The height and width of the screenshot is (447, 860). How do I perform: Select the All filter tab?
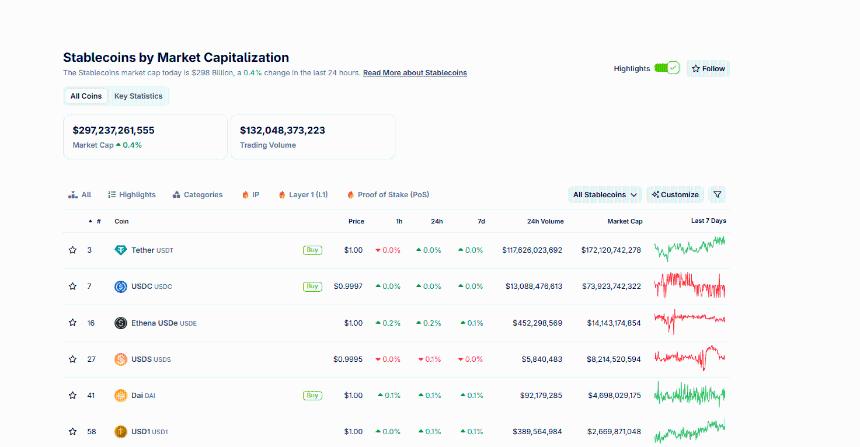pyautogui.click(x=80, y=195)
